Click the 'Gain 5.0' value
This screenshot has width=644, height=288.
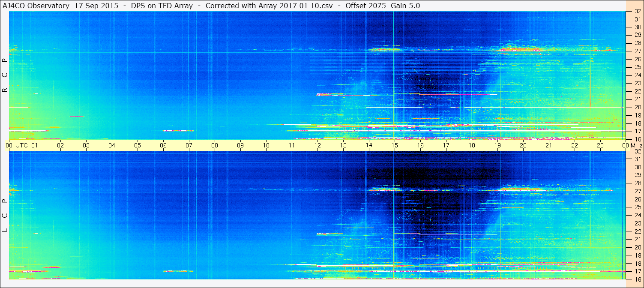coord(405,6)
